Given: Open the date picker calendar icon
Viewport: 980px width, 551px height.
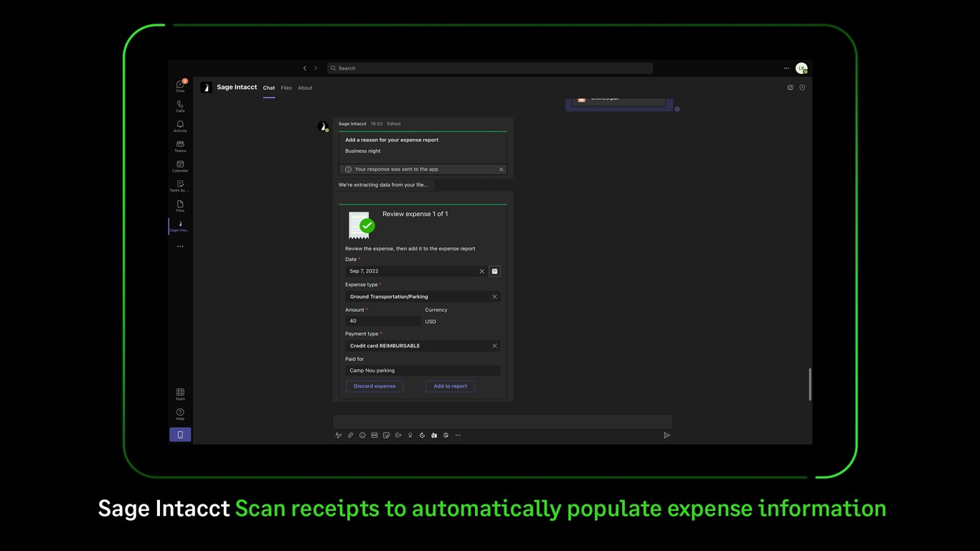Looking at the screenshot, I should tap(494, 271).
